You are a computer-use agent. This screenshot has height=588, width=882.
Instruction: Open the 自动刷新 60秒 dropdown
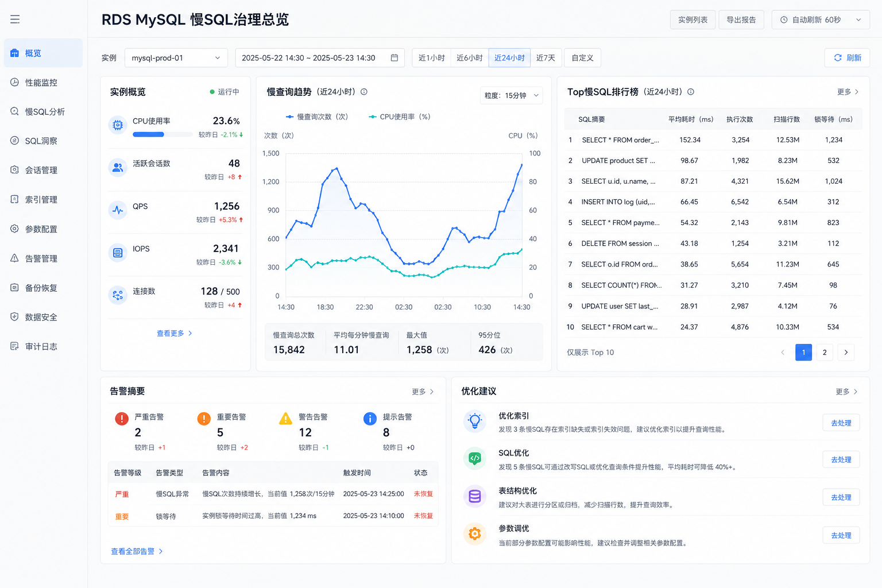821,20
